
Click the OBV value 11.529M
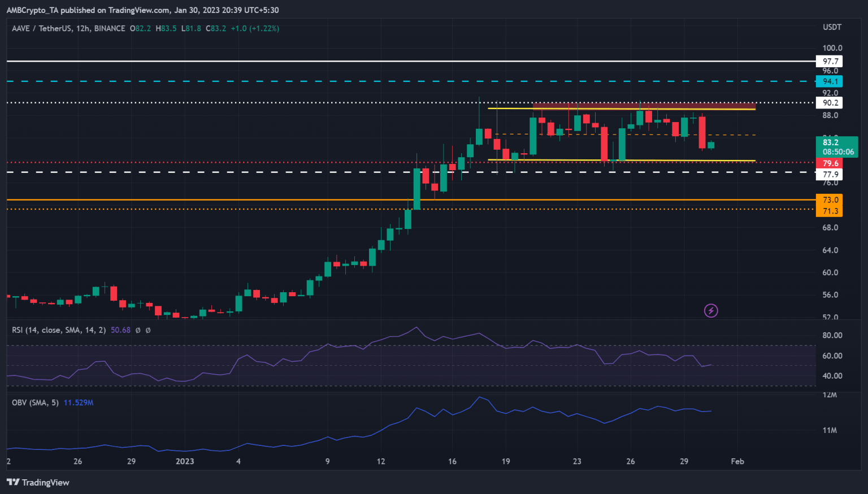[x=79, y=402]
